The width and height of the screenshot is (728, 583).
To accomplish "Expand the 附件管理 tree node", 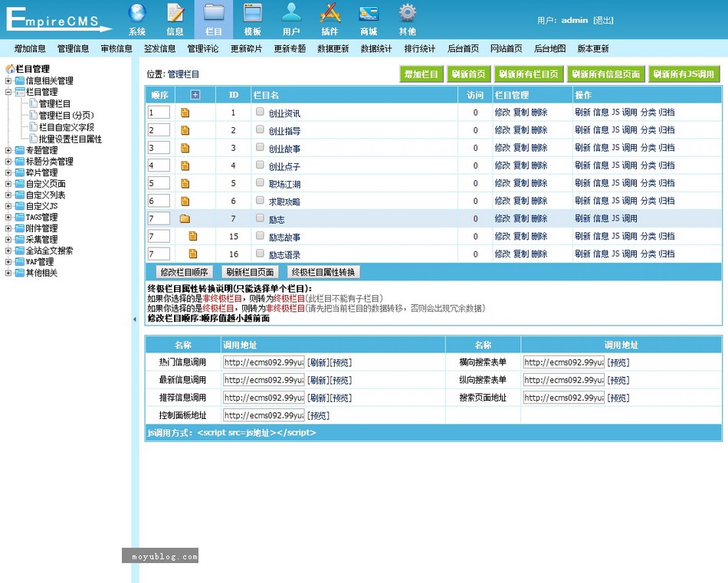I will (x=8, y=228).
